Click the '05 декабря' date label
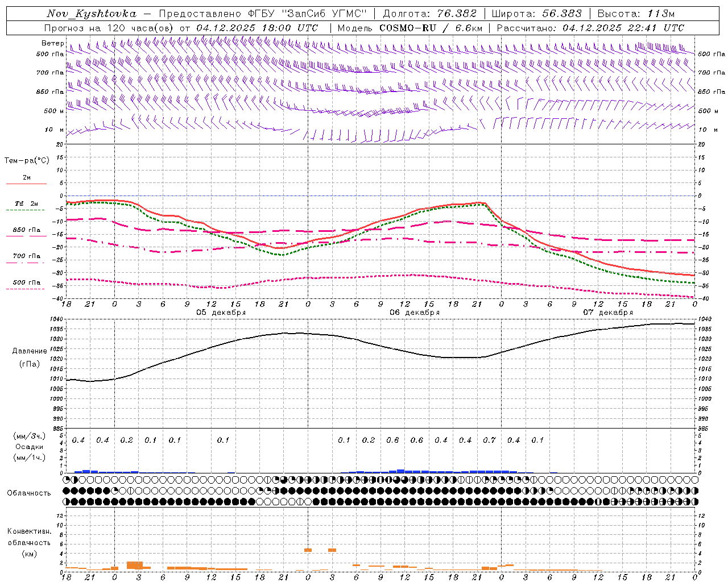Viewport: 728px width, 582px height. 221,313
